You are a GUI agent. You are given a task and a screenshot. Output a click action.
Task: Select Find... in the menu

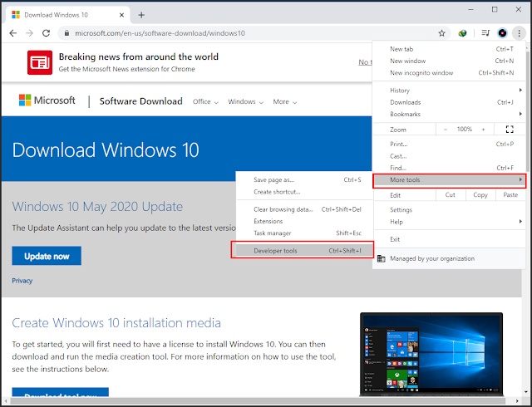[449, 168]
